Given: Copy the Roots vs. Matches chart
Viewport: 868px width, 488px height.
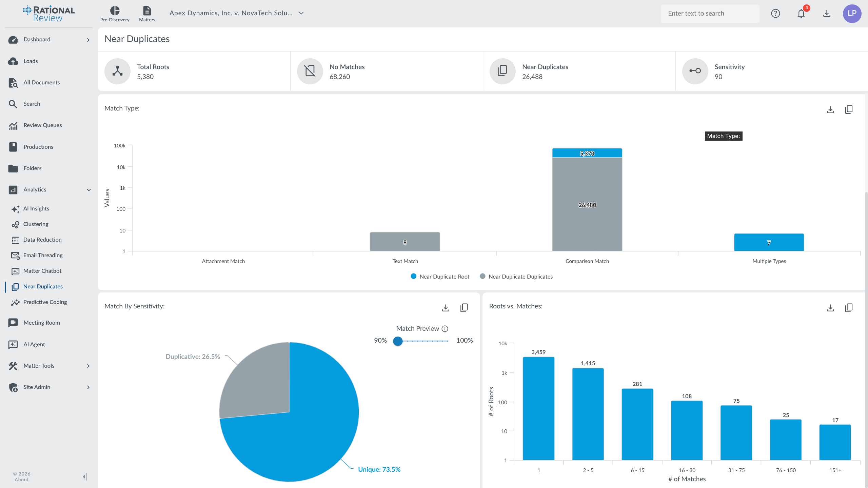Looking at the screenshot, I should (x=849, y=307).
